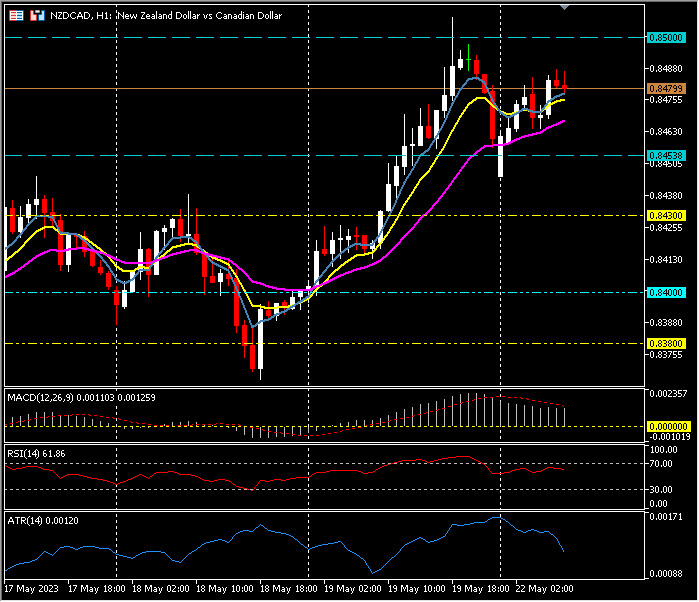Click the Depth of Market icon beside NZDCAD
This screenshot has width=699, height=602.
tap(37, 17)
